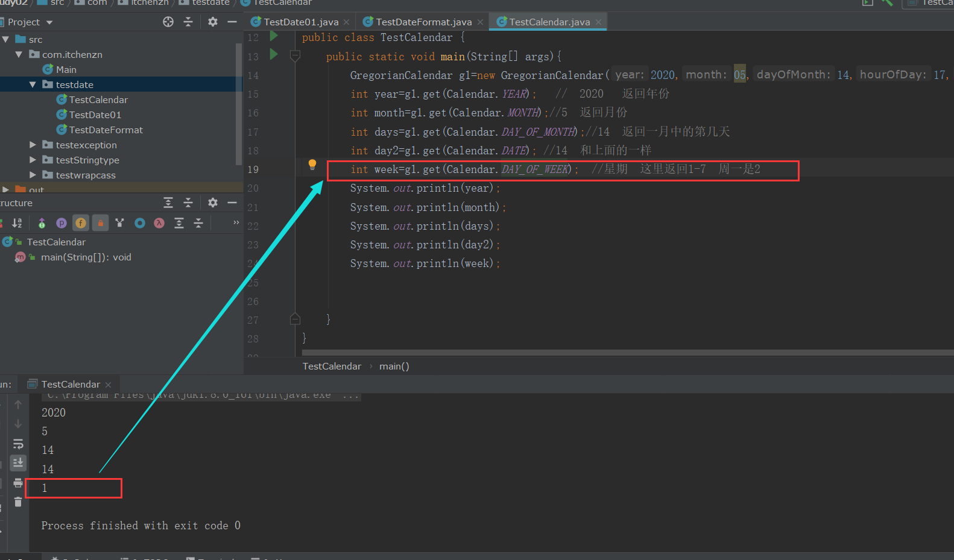
Task: Click expand all in Structure toolbar row
Action: click(179, 223)
